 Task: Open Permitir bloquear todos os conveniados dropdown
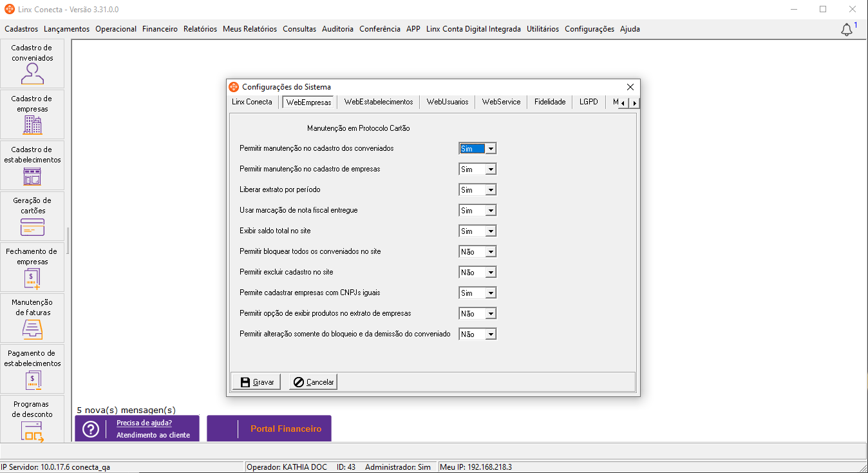pos(491,252)
